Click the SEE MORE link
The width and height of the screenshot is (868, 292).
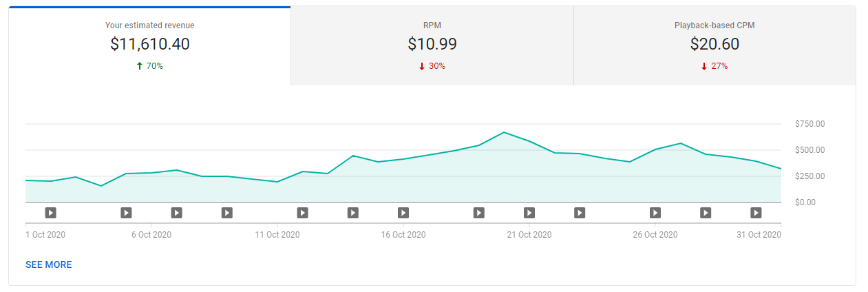click(x=49, y=264)
